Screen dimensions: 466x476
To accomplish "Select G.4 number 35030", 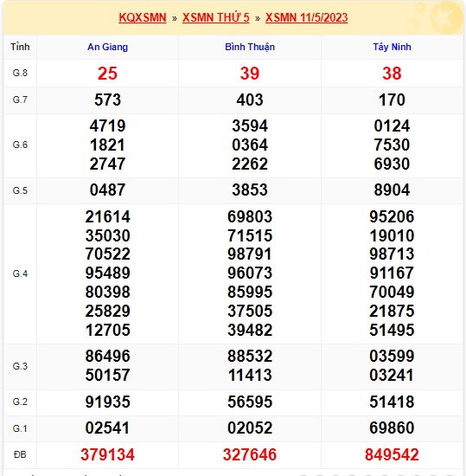I will [107, 235].
